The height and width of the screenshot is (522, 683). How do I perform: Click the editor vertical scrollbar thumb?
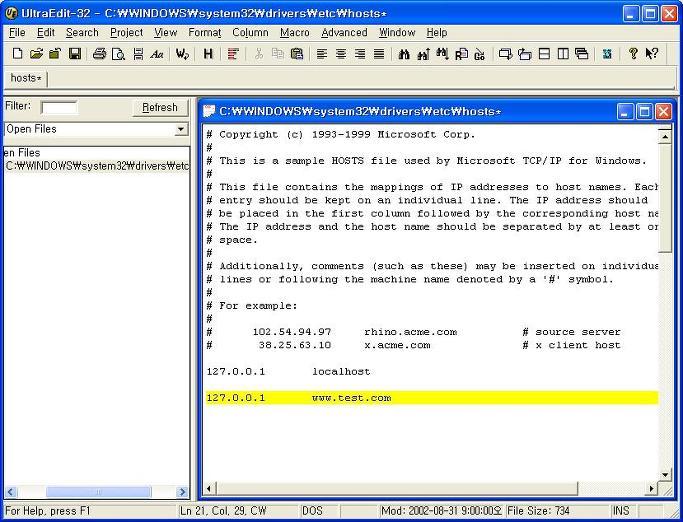(x=665, y=198)
